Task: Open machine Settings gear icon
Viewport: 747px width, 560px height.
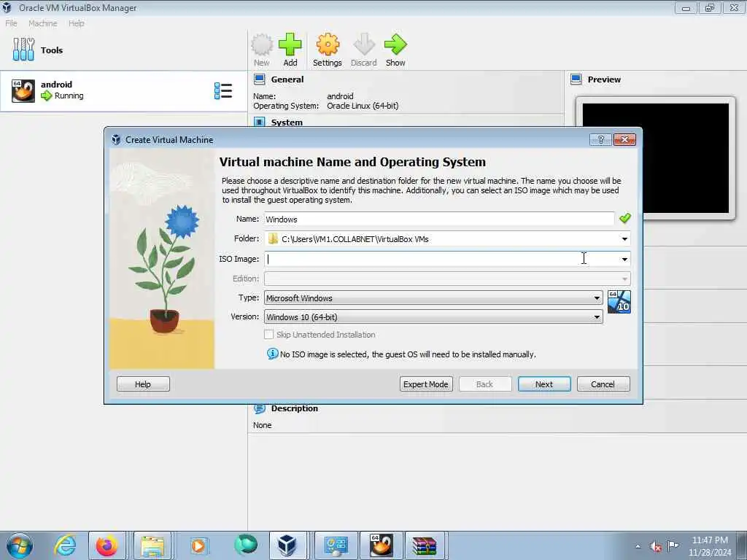Action: pos(328,44)
